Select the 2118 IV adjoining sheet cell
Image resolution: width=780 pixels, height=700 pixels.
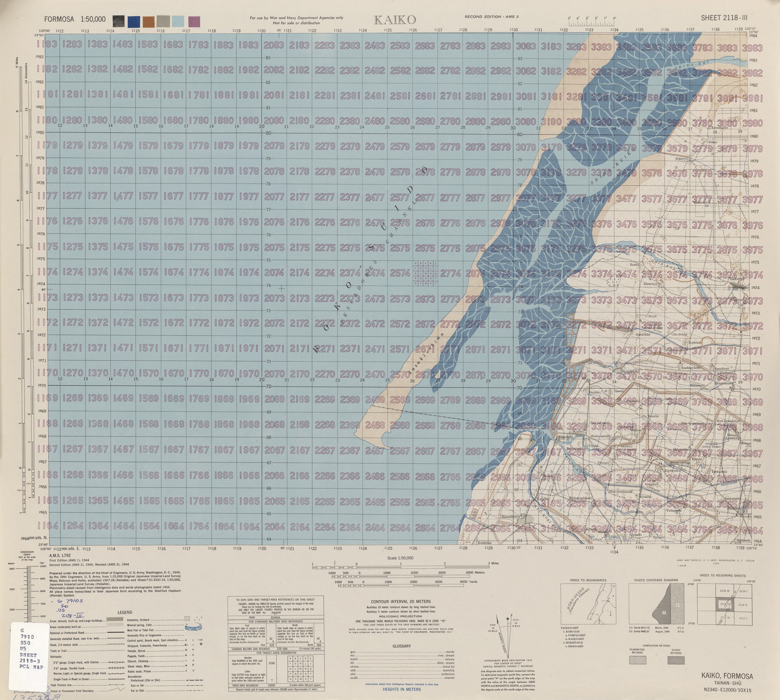click(x=725, y=591)
